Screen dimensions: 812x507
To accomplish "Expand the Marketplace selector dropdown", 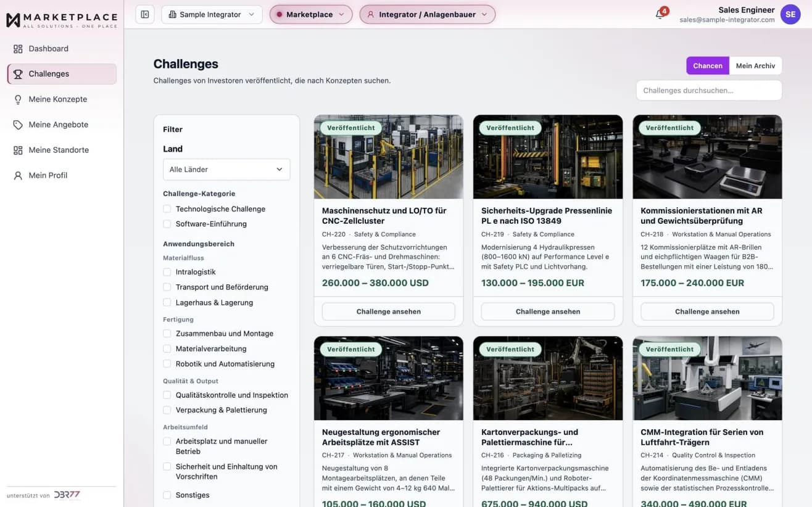I will (x=311, y=14).
